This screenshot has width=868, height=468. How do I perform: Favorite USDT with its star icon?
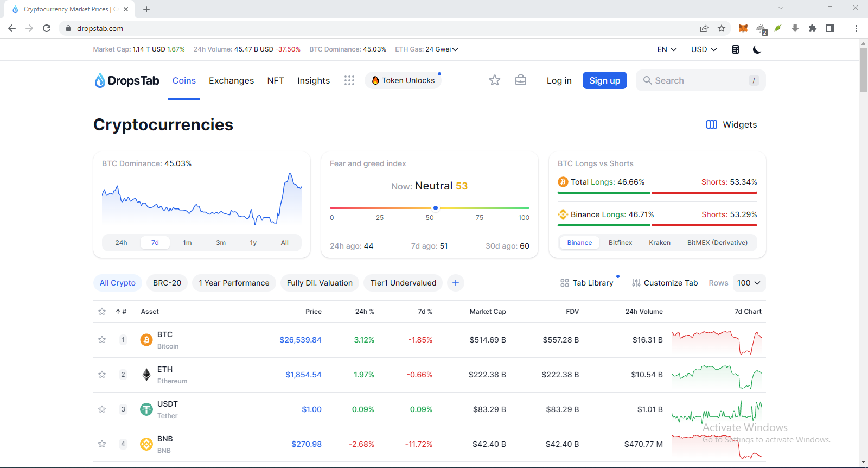tap(102, 409)
